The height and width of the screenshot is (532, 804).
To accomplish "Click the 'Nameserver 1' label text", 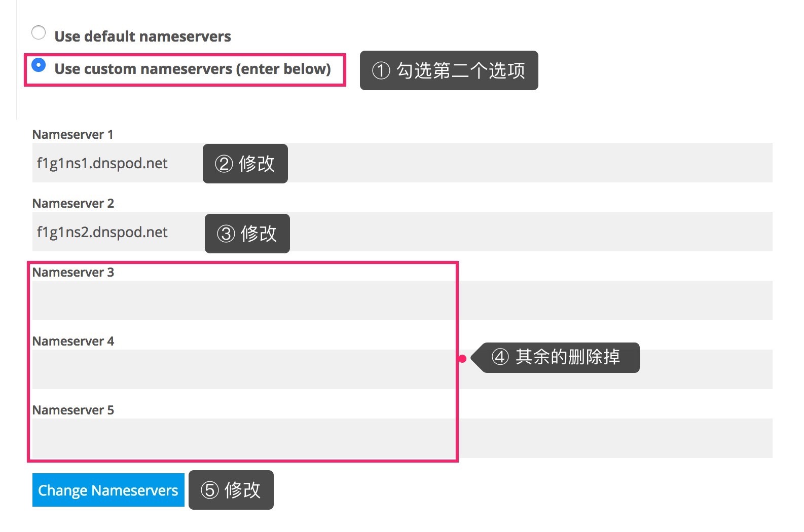I will pos(73,134).
